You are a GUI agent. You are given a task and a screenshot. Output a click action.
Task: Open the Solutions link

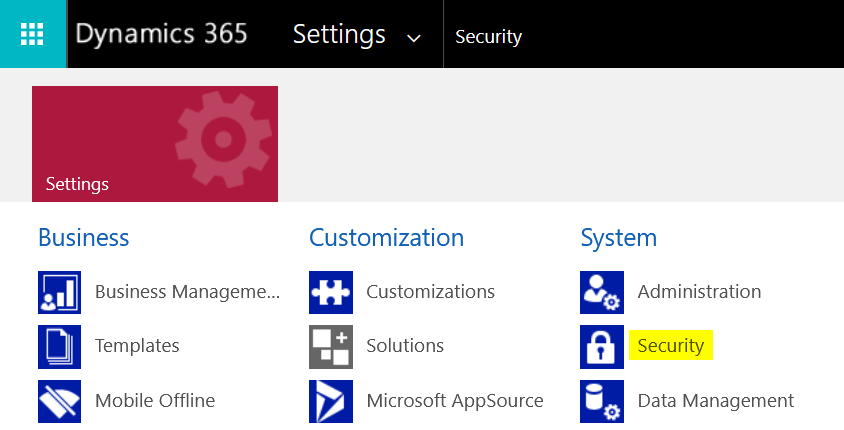(x=405, y=346)
